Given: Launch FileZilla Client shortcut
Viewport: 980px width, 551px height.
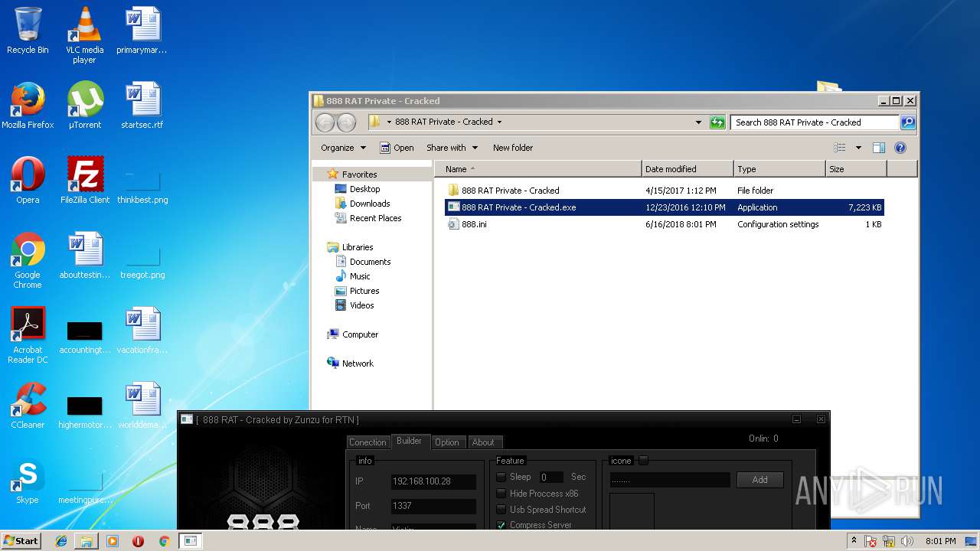Looking at the screenshot, I should click(x=84, y=181).
